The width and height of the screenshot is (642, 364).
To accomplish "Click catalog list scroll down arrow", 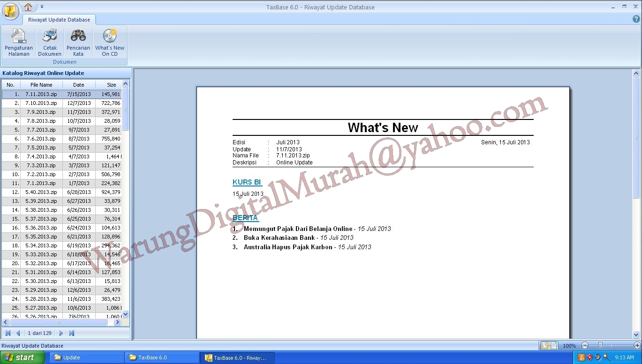I will click(125, 314).
